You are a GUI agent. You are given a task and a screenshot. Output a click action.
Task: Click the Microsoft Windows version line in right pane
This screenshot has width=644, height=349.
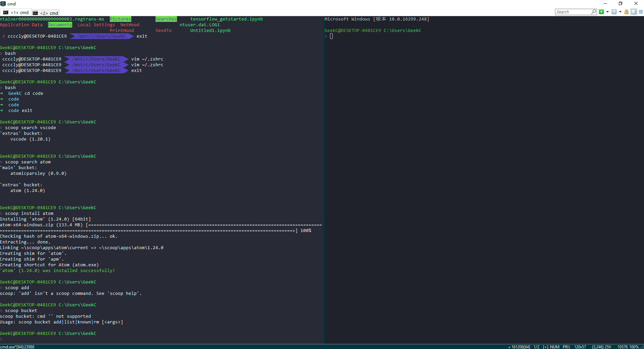(x=377, y=19)
